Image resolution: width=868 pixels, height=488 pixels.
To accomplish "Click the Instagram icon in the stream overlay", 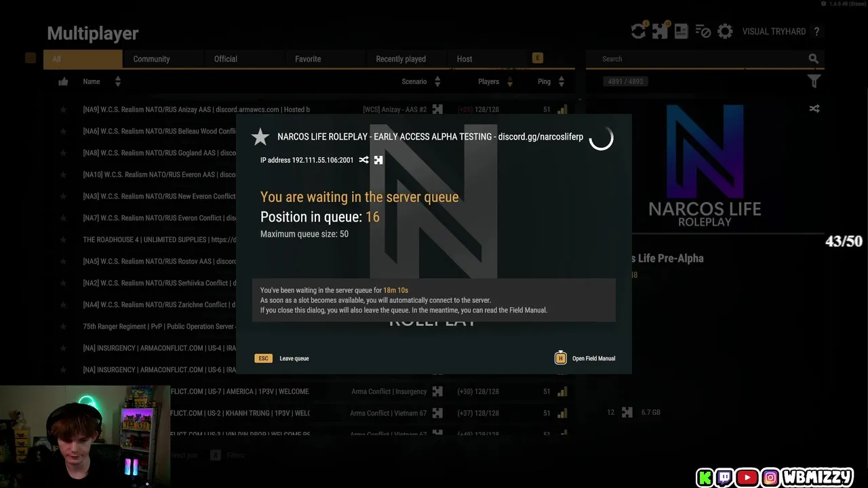I will point(770,478).
